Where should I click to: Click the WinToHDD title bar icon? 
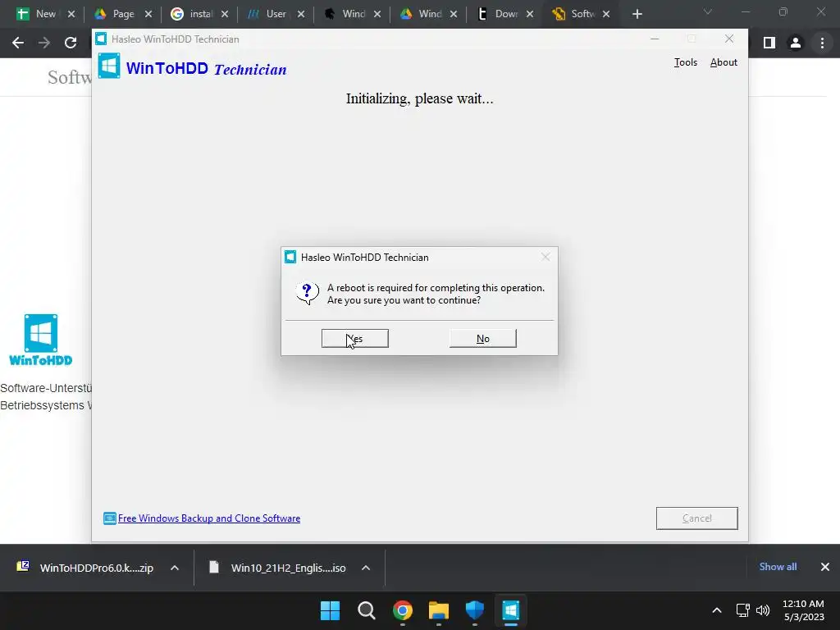101,39
